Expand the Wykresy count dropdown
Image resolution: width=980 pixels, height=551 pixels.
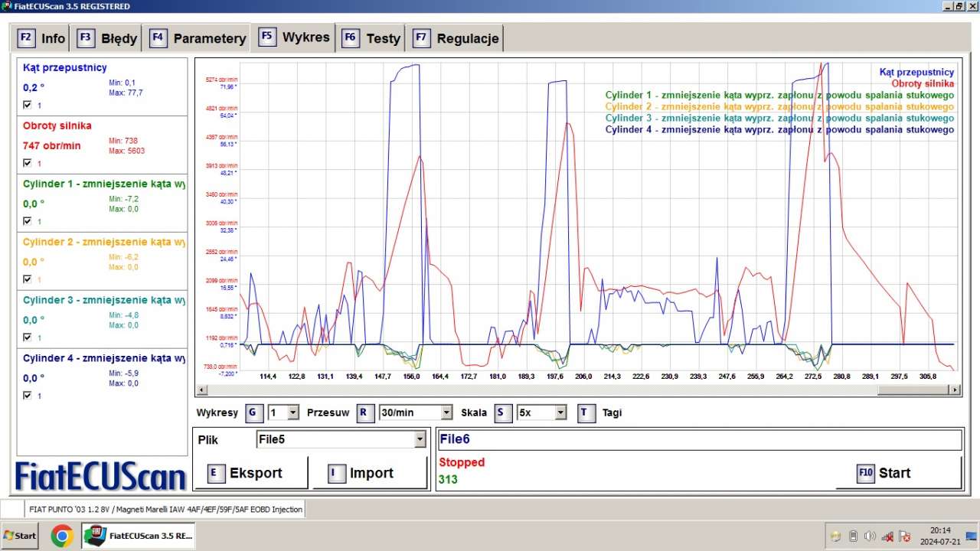point(293,413)
